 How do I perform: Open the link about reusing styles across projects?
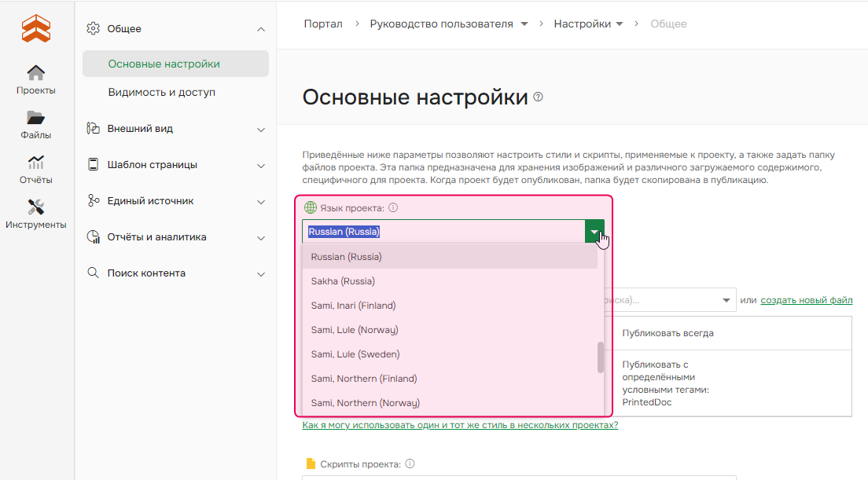(461, 423)
